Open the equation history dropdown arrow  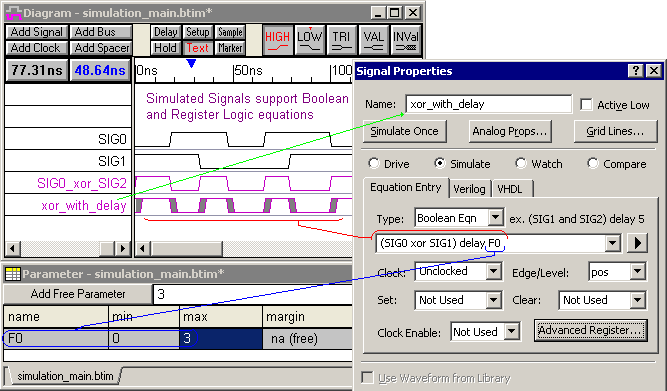[612, 243]
